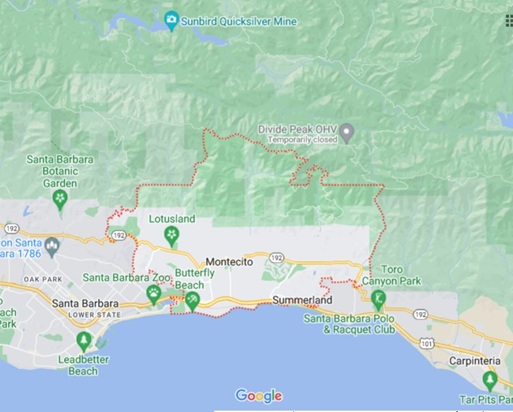Click the Tar Pits Park tree marker
Image resolution: width=513 pixels, height=412 pixels.
490,381
